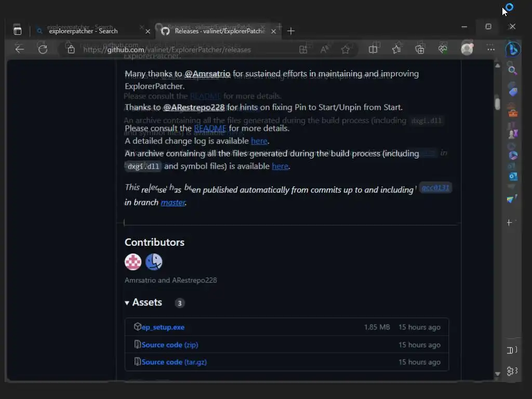
Task: Open the detailed change log here link
Action: [x=259, y=141]
